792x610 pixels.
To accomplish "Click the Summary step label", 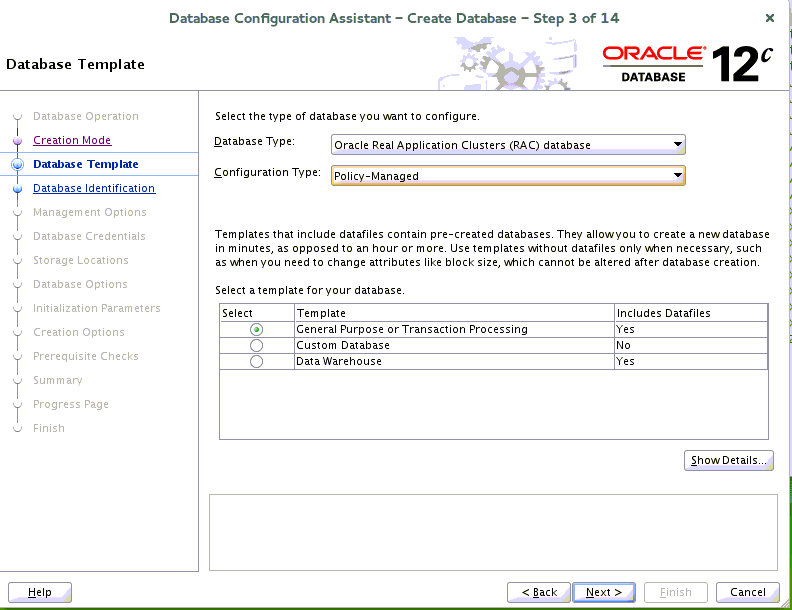I will 58,380.
